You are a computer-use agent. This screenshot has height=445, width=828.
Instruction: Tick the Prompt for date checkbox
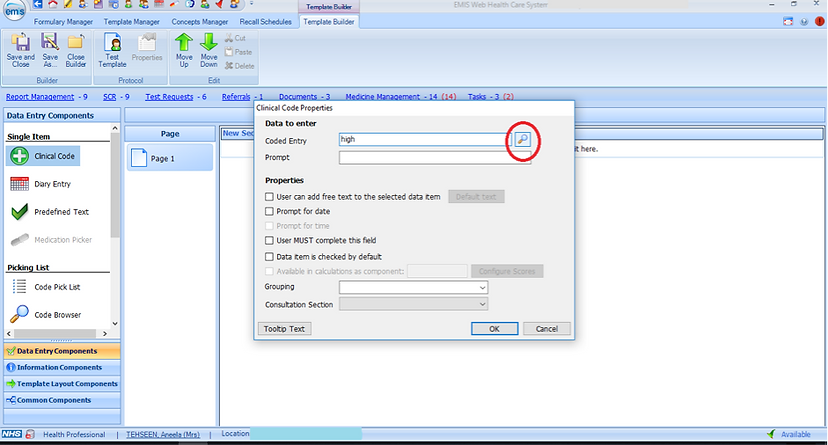[269, 211]
